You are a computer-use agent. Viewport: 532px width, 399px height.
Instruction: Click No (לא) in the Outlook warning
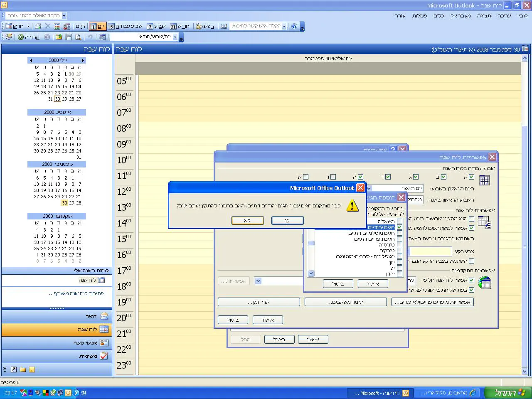(247, 221)
